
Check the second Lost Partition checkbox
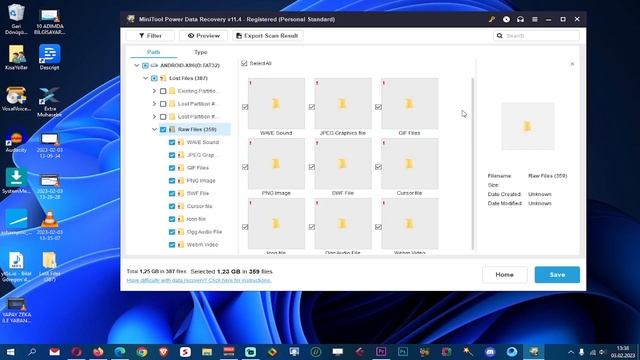click(x=163, y=116)
